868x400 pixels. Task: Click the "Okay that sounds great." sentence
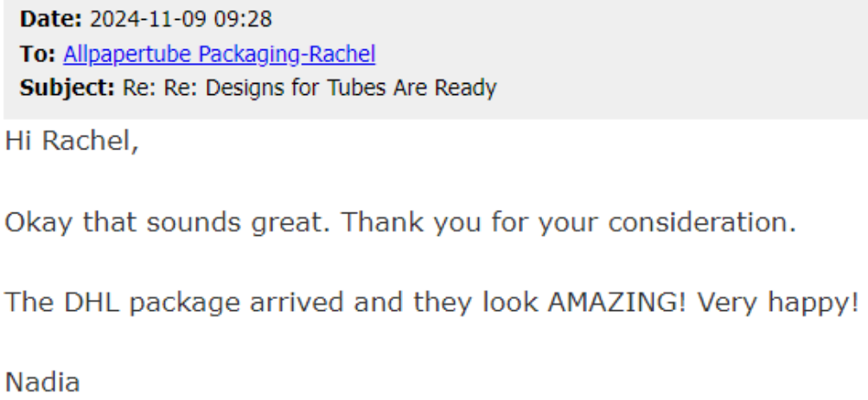(169, 222)
